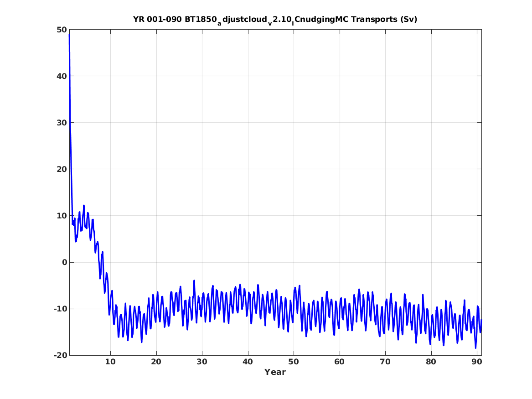Click x-axis tick label '60'
The height and width of the screenshot is (399, 532).
click(x=339, y=362)
